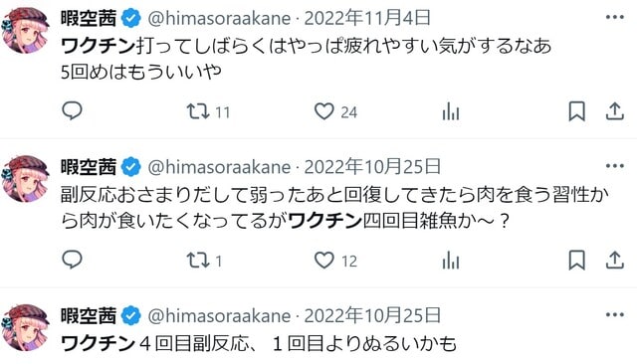The image size is (637, 364).
Task: Open more options on November 4 tweet
Action: tap(615, 17)
